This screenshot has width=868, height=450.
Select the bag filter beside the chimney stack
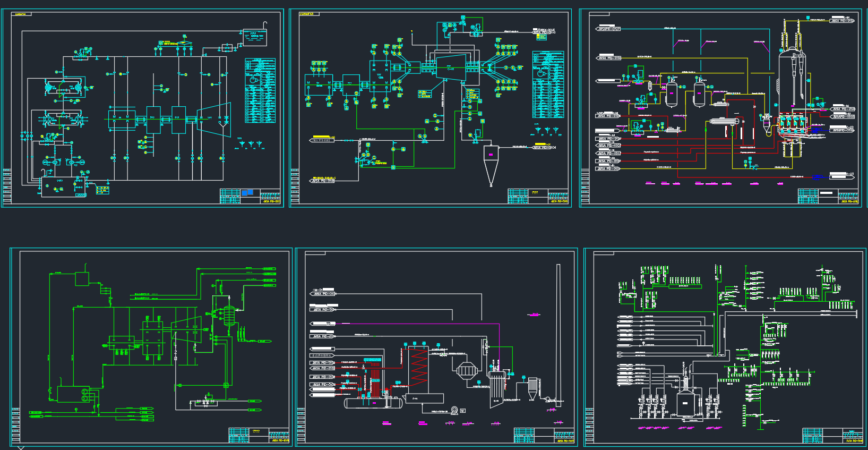(x=532, y=389)
